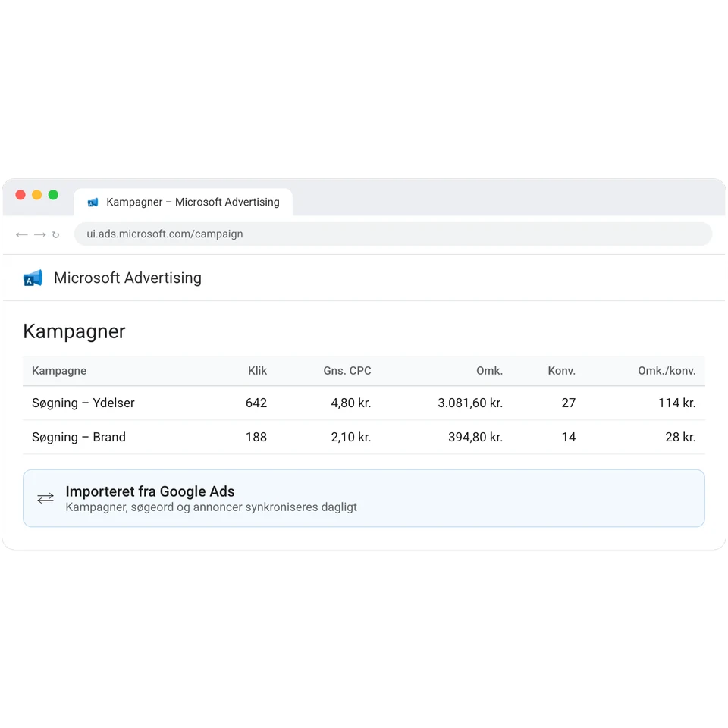
Task: Select the Kampagner – Microsoft Advertising tab
Action: click(x=183, y=202)
